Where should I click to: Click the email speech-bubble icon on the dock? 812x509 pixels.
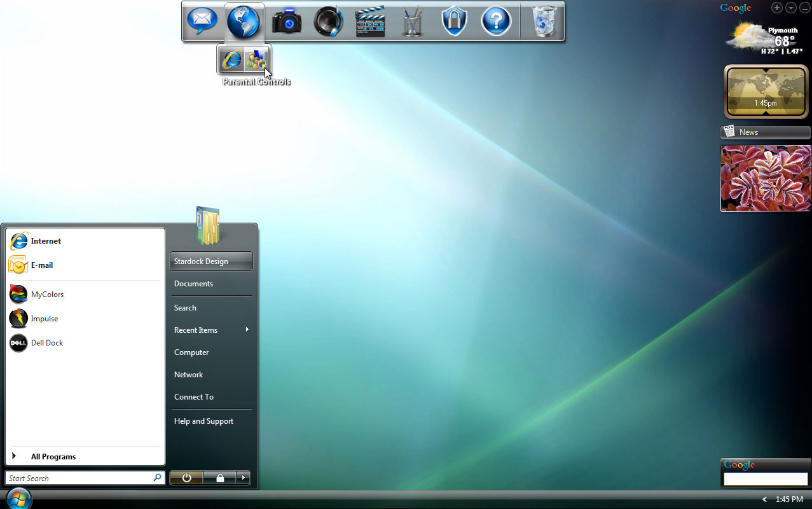click(x=202, y=21)
